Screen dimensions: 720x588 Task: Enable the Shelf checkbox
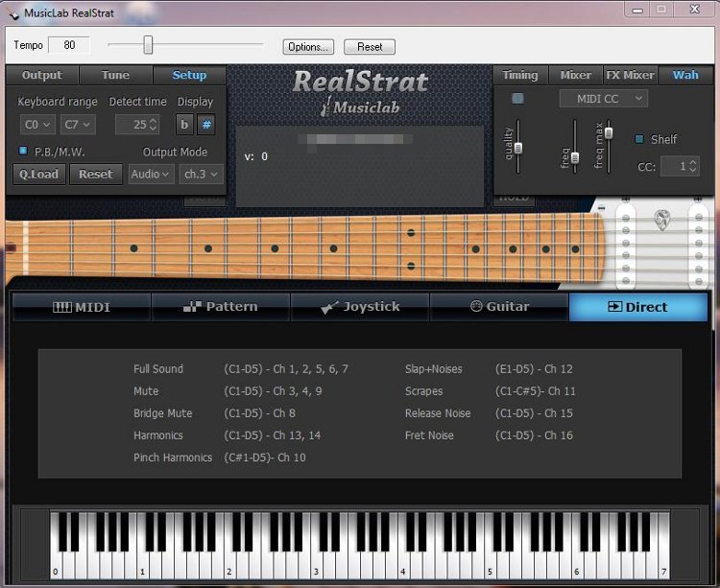point(638,139)
